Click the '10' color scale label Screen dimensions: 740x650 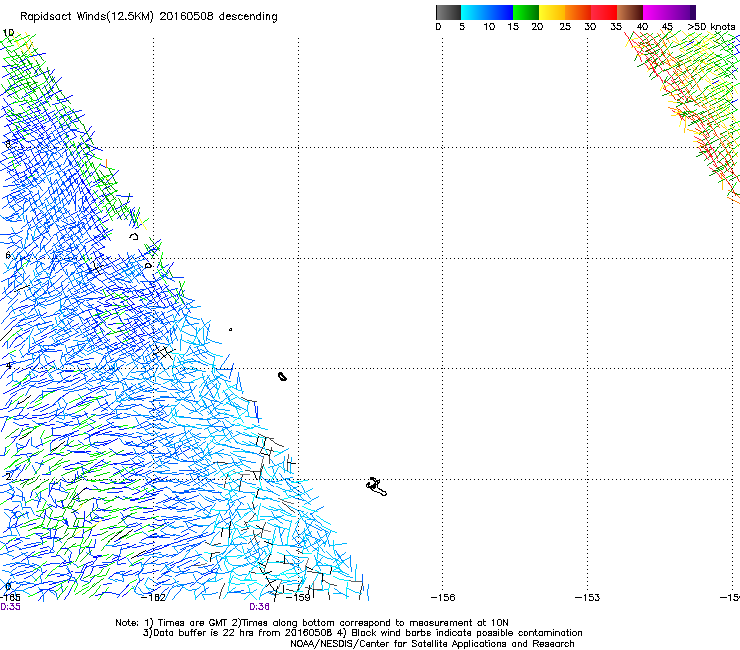click(x=489, y=27)
